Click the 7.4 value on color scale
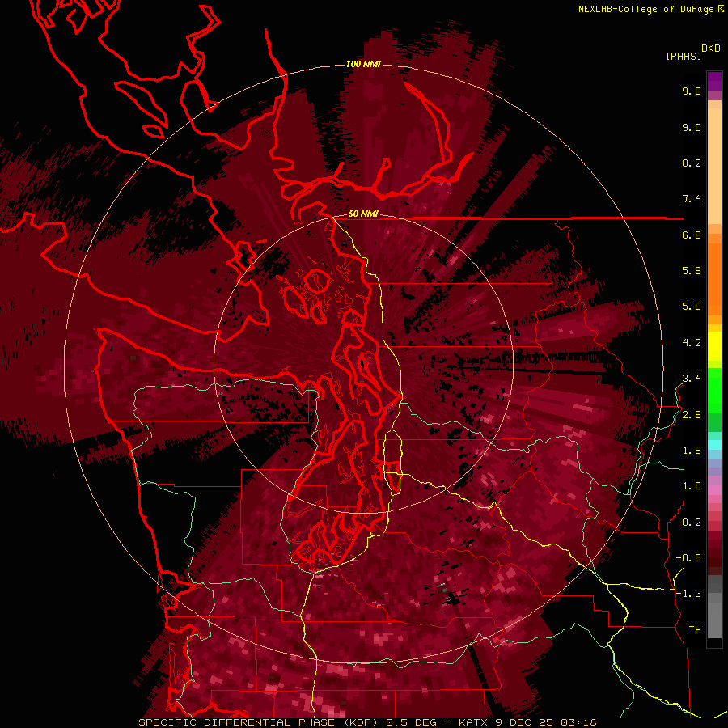The height and width of the screenshot is (728, 728). point(692,199)
